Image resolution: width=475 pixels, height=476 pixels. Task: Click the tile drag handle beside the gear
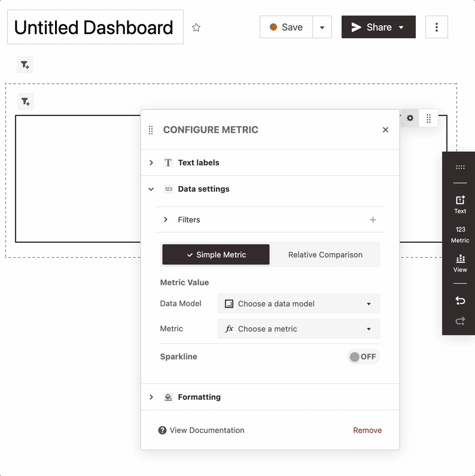[x=428, y=118]
